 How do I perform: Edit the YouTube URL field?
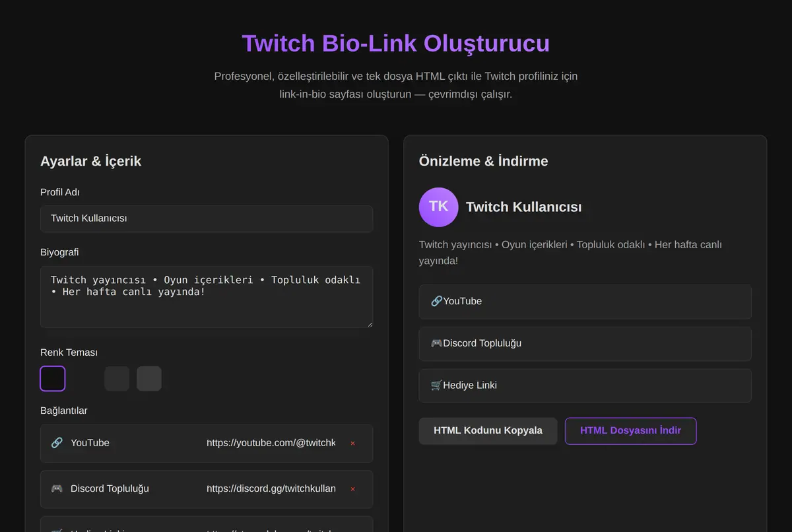pyautogui.click(x=271, y=443)
